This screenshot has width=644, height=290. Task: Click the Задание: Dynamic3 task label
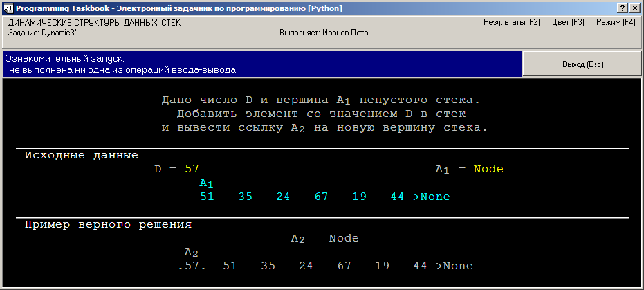[x=38, y=33]
